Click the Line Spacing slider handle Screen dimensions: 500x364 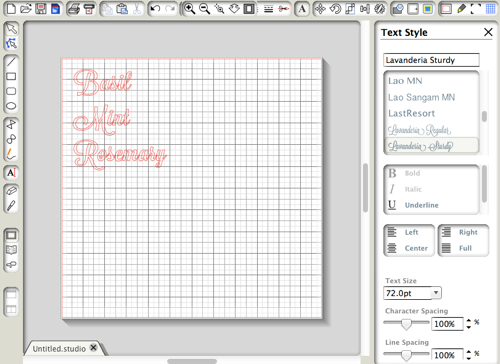(x=406, y=355)
